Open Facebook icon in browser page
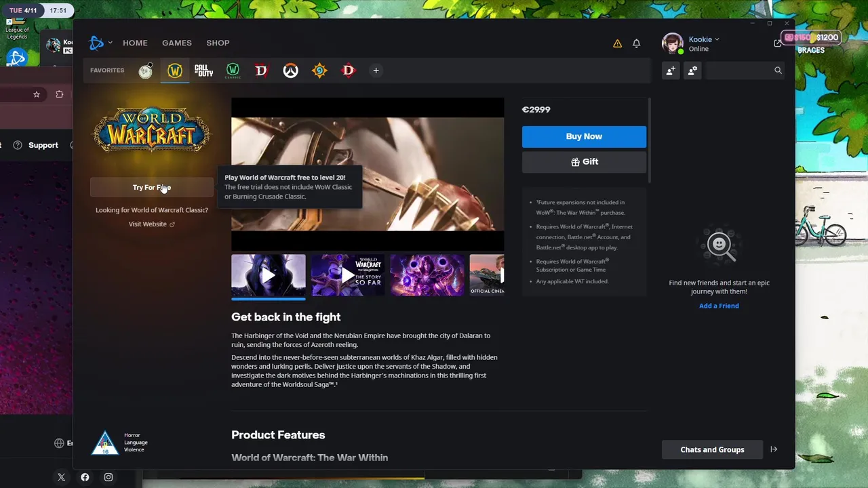The image size is (868, 488). (85, 477)
